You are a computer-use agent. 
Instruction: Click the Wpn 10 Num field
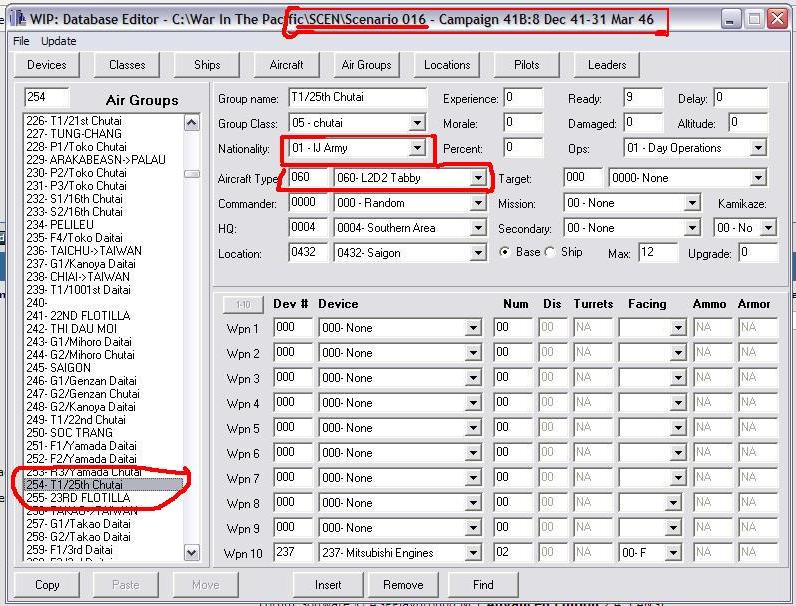tap(513, 552)
